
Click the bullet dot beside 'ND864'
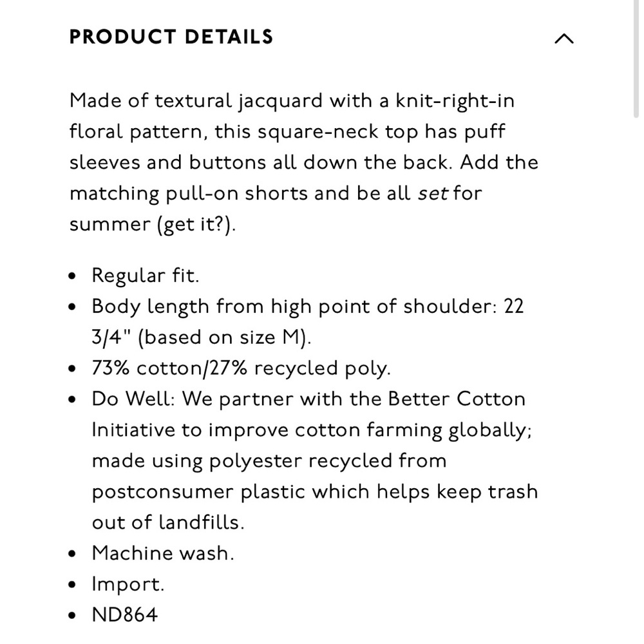pyautogui.click(x=72, y=615)
